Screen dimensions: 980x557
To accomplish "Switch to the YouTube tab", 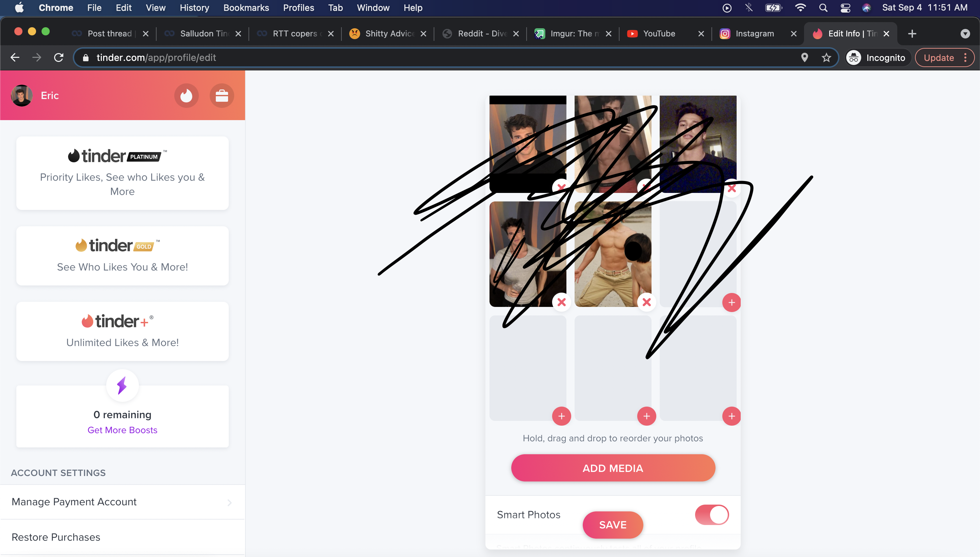I will 659,34.
